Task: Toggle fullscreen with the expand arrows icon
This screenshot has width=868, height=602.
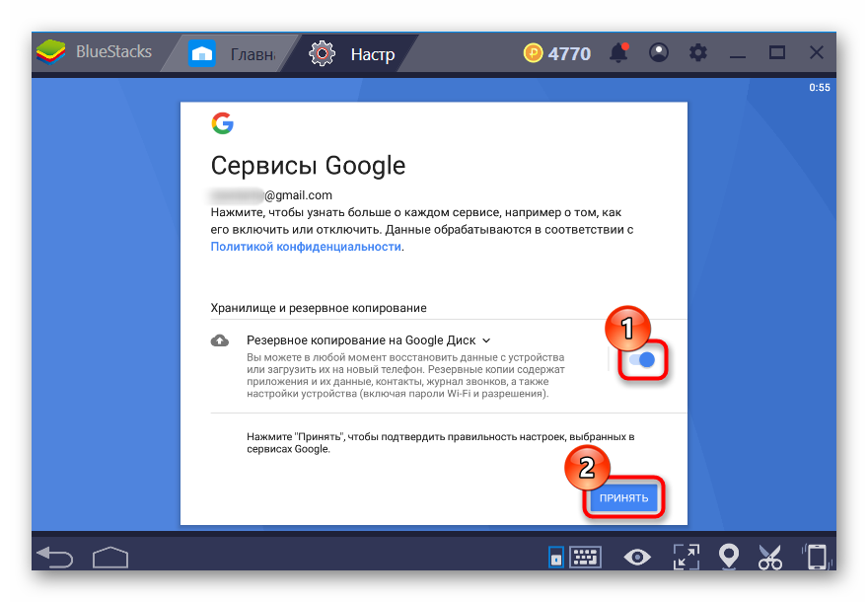Action: pyautogui.click(x=684, y=558)
